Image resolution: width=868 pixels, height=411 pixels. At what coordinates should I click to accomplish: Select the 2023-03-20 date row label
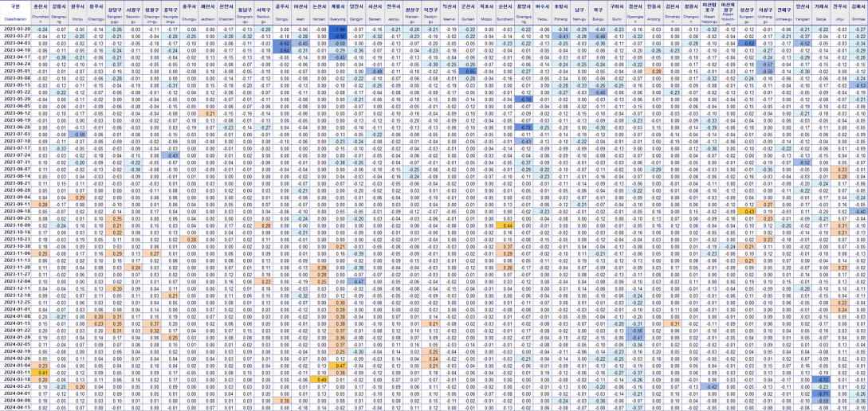[15, 29]
